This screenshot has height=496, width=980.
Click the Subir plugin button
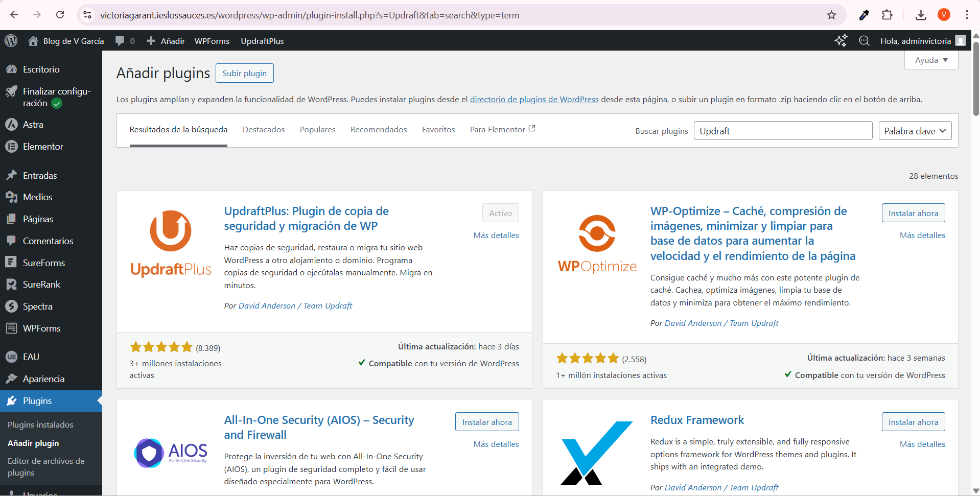pyautogui.click(x=244, y=73)
